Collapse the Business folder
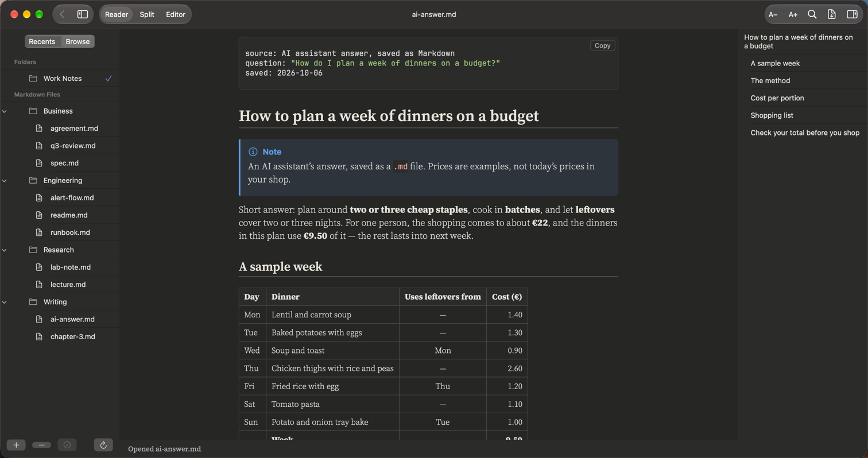 pyautogui.click(x=5, y=111)
